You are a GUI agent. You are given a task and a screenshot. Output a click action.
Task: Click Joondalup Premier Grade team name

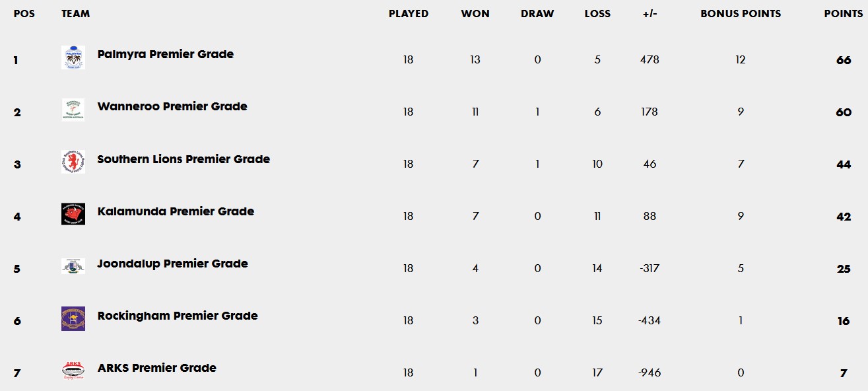pos(173,264)
